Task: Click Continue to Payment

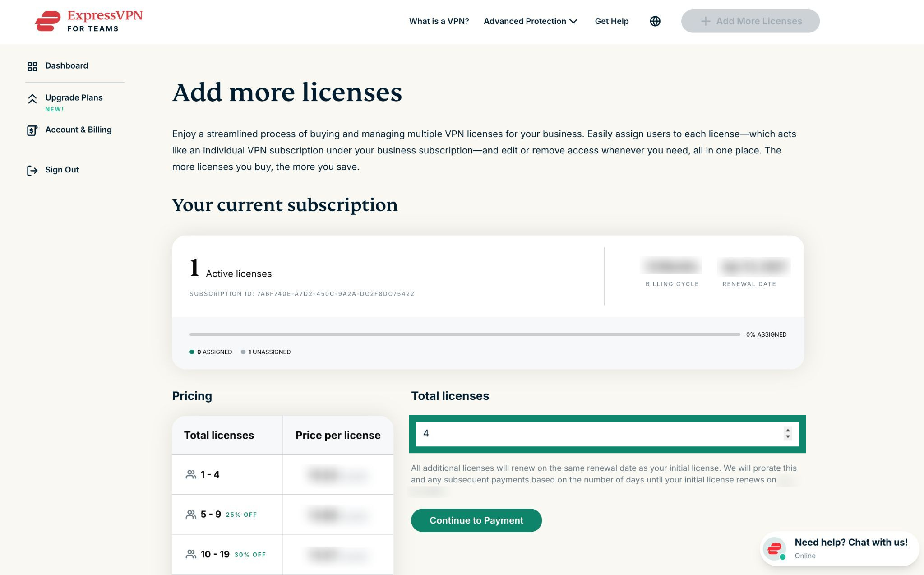Action: point(476,520)
